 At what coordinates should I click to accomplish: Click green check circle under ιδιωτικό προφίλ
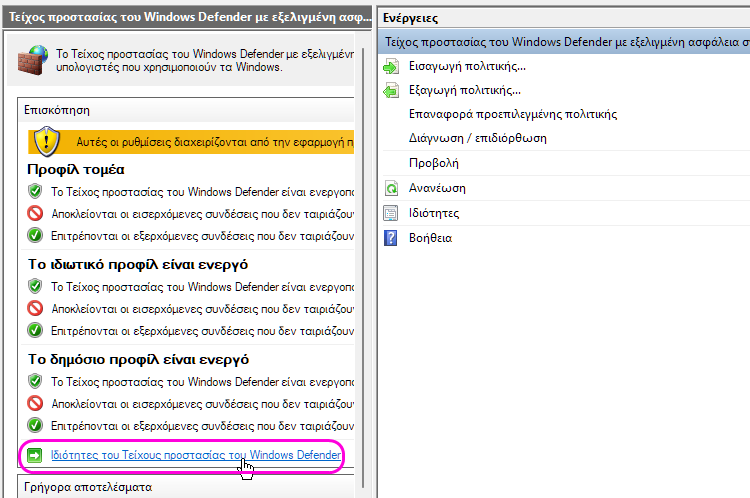(x=35, y=331)
